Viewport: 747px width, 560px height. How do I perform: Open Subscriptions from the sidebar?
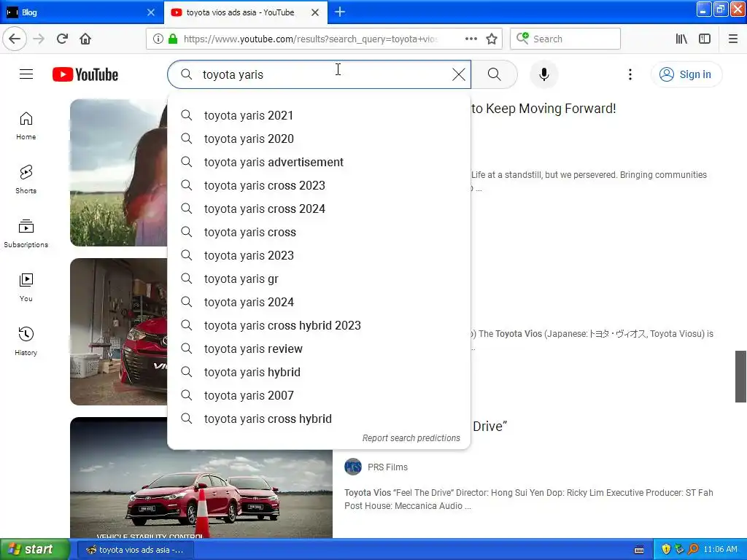26,233
